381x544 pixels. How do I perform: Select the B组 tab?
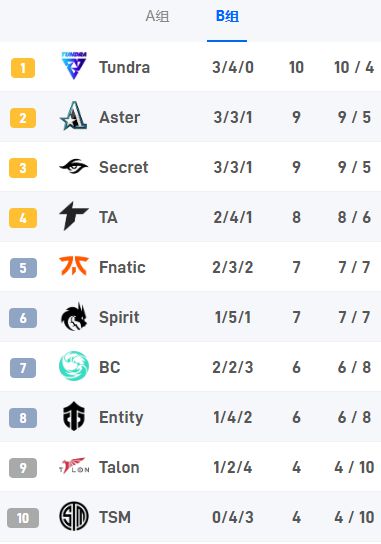click(x=227, y=16)
